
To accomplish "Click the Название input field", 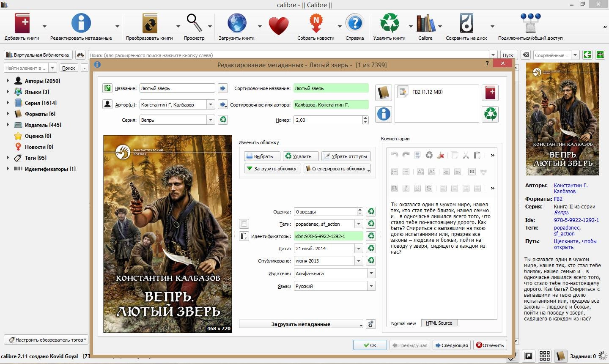I will point(177,88).
